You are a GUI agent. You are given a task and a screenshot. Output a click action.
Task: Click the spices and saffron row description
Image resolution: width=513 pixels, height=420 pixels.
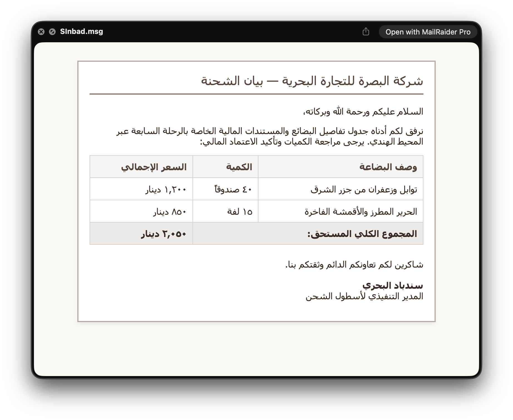pyautogui.click(x=364, y=189)
